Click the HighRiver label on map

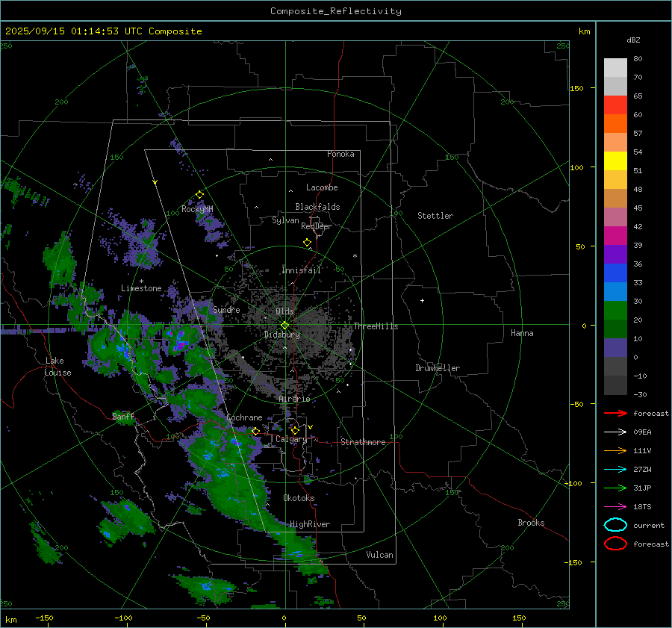click(x=310, y=524)
